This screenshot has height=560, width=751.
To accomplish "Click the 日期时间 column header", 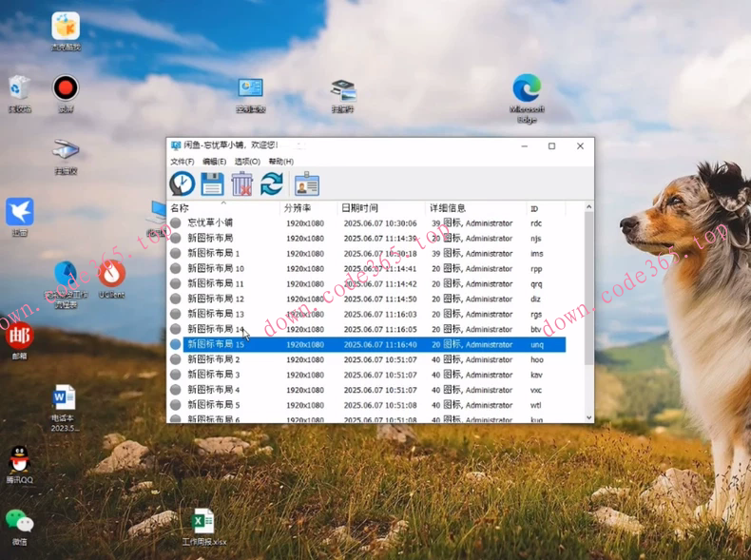I will 381,208.
